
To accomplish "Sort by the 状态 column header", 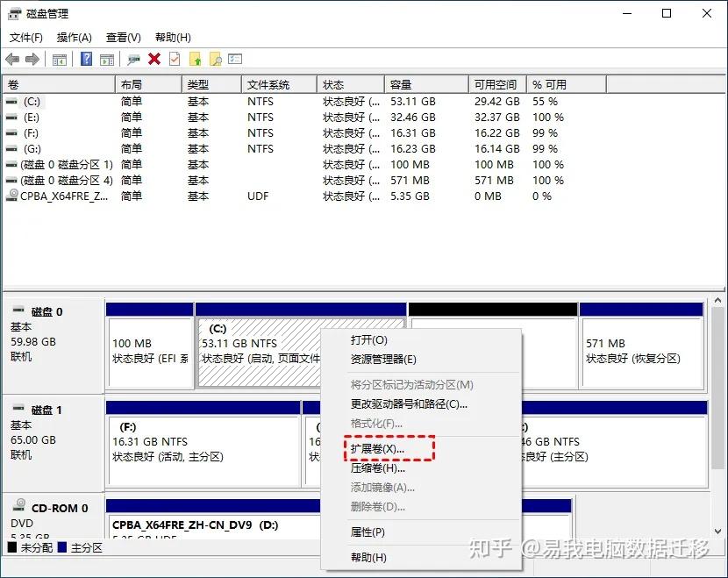I will (351, 84).
